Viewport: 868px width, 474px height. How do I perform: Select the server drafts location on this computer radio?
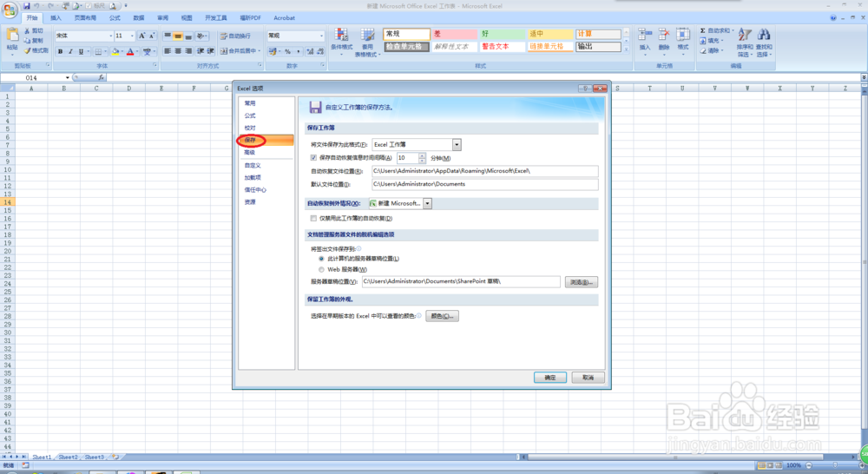322,259
